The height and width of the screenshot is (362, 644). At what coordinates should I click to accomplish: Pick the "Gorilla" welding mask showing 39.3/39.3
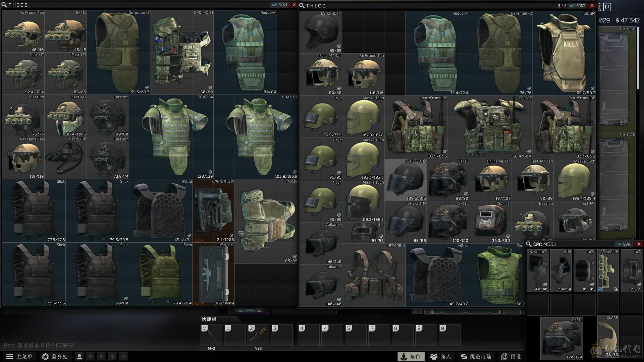point(490,222)
